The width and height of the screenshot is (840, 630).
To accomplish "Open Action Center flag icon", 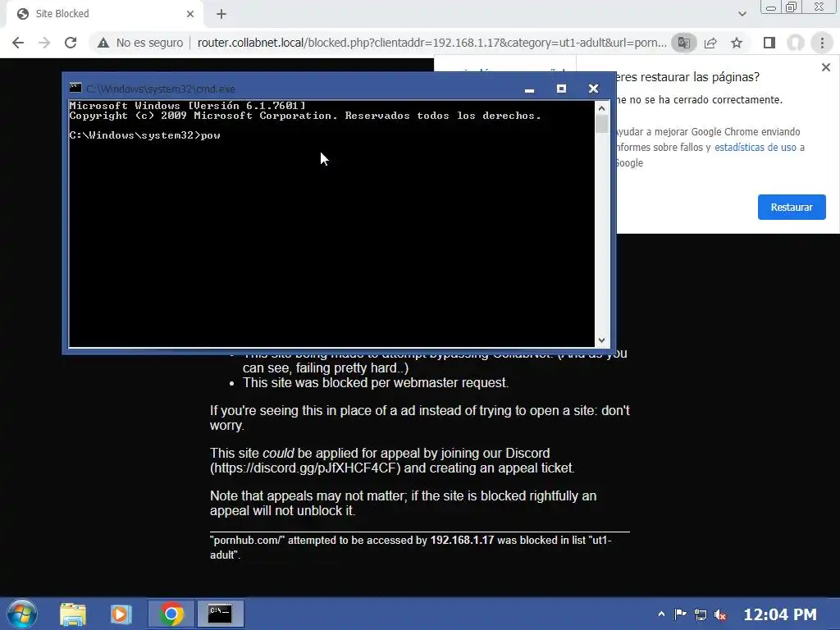I will click(680, 614).
